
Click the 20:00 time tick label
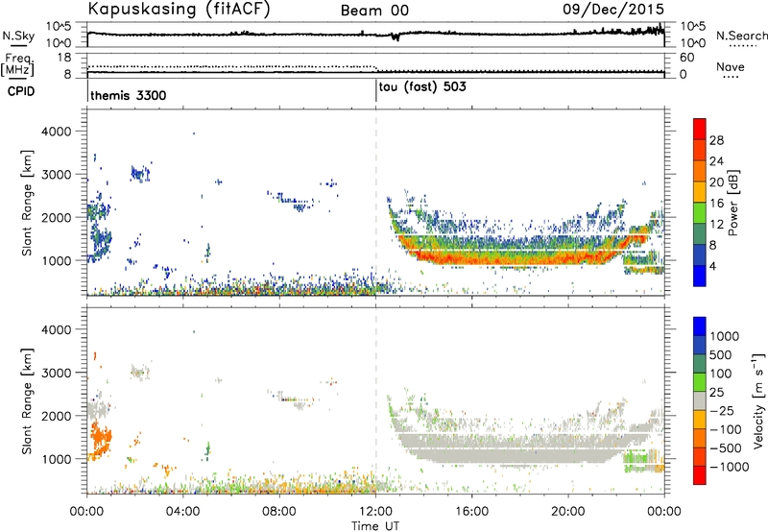[568, 512]
